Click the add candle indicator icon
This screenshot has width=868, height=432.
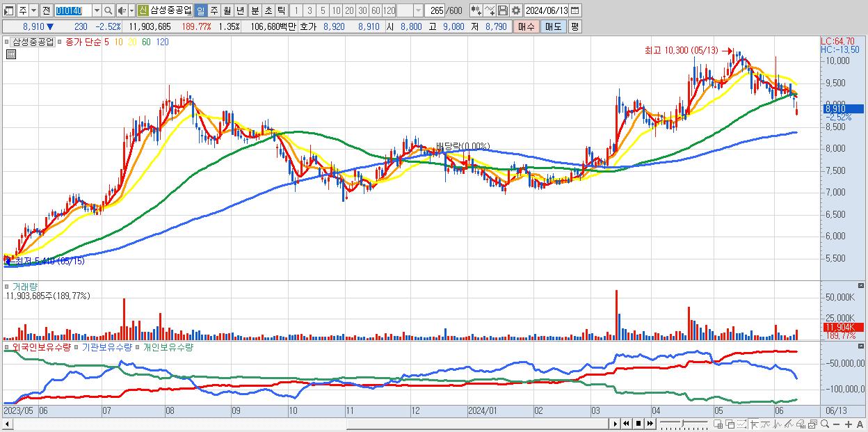point(476,11)
